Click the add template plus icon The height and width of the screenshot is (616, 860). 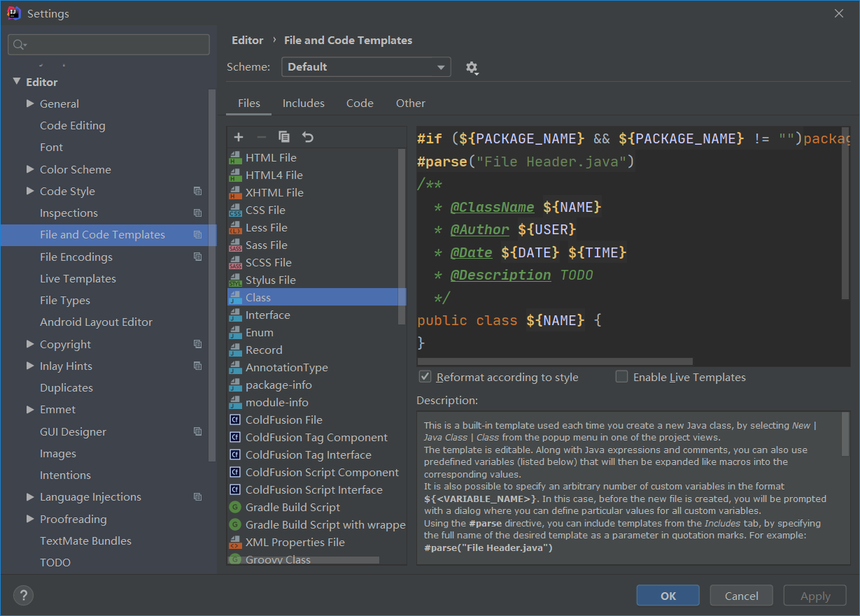(239, 137)
